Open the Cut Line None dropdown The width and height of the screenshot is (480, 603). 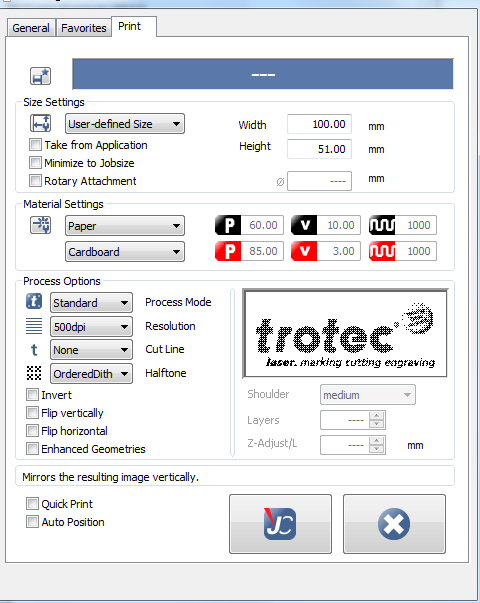(x=92, y=350)
